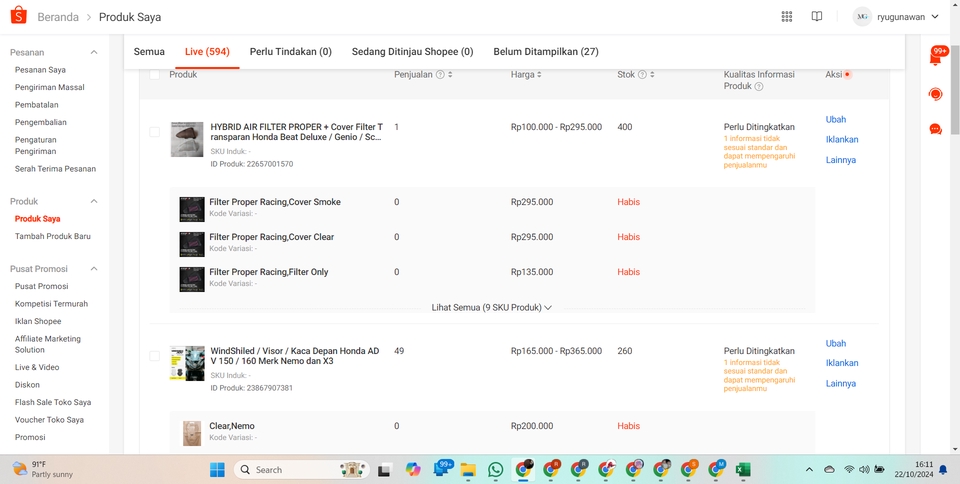Click HYBRID AIR FILTER PROPER product thumbnail
The width and height of the screenshot is (960, 484).
tap(187, 139)
